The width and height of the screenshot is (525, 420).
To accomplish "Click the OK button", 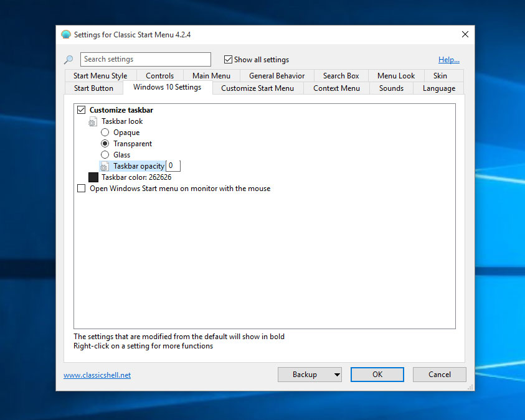I will tap(377, 375).
